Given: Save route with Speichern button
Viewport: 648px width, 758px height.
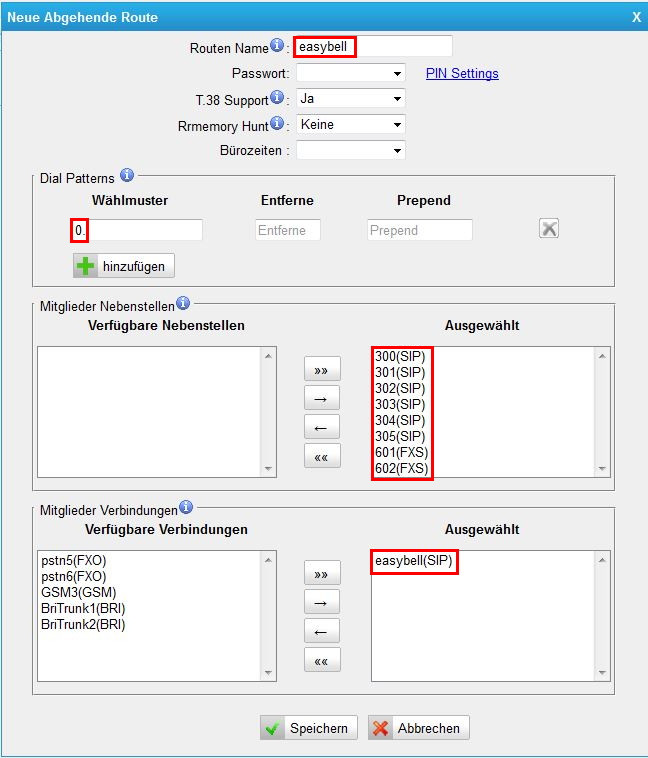Looking at the screenshot, I should pyautogui.click(x=308, y=728).
